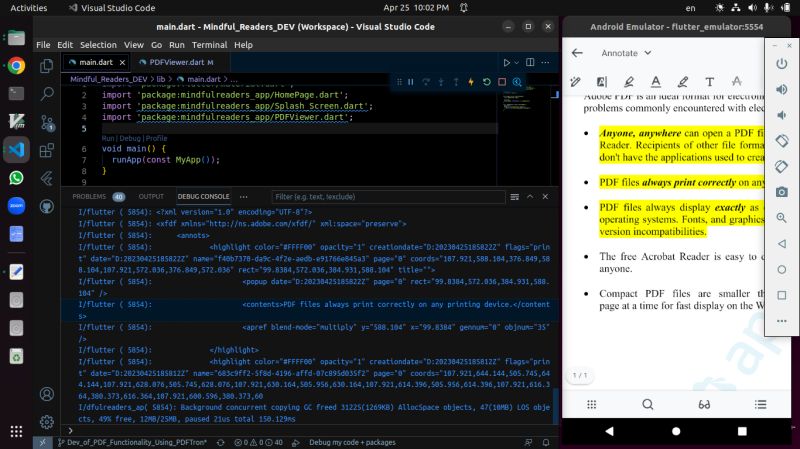800x449 pixels.
Task: Open editor More Actions ellipsis
Action: [545, 62]
